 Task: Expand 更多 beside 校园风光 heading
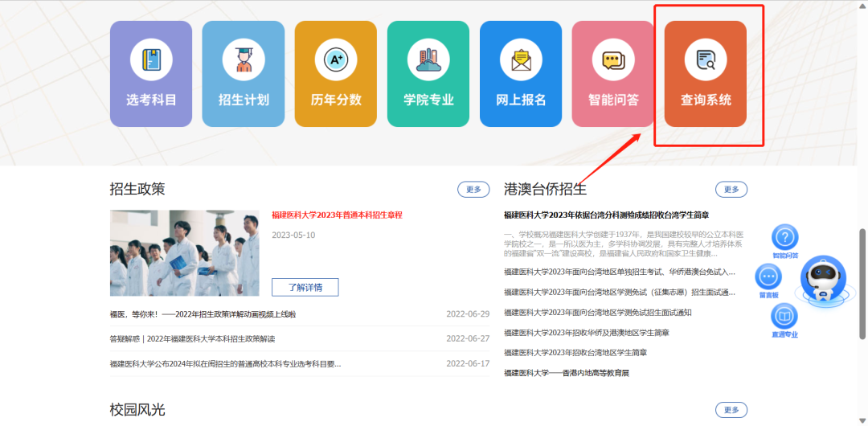(x=731, y=410)
